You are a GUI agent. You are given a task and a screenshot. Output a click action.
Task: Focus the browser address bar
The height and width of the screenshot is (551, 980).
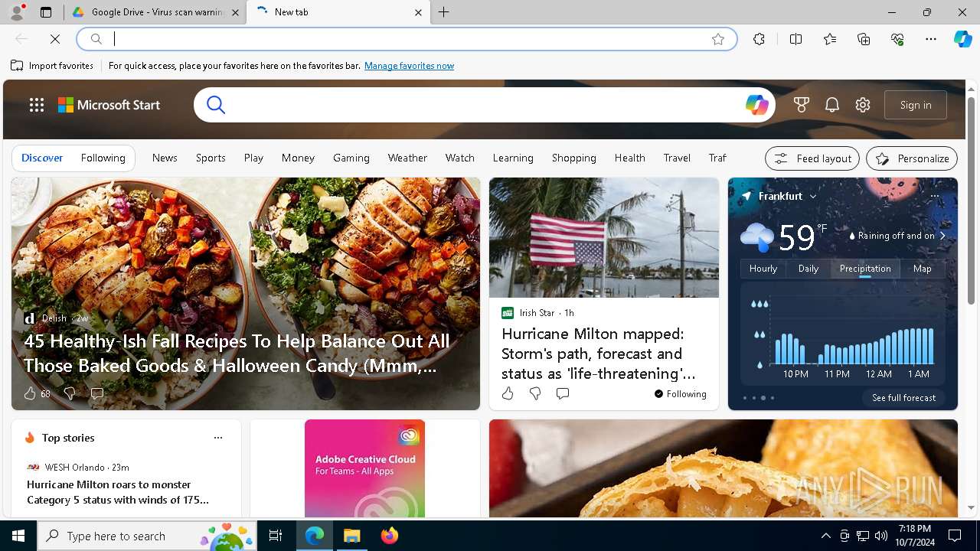pos(407,39)
